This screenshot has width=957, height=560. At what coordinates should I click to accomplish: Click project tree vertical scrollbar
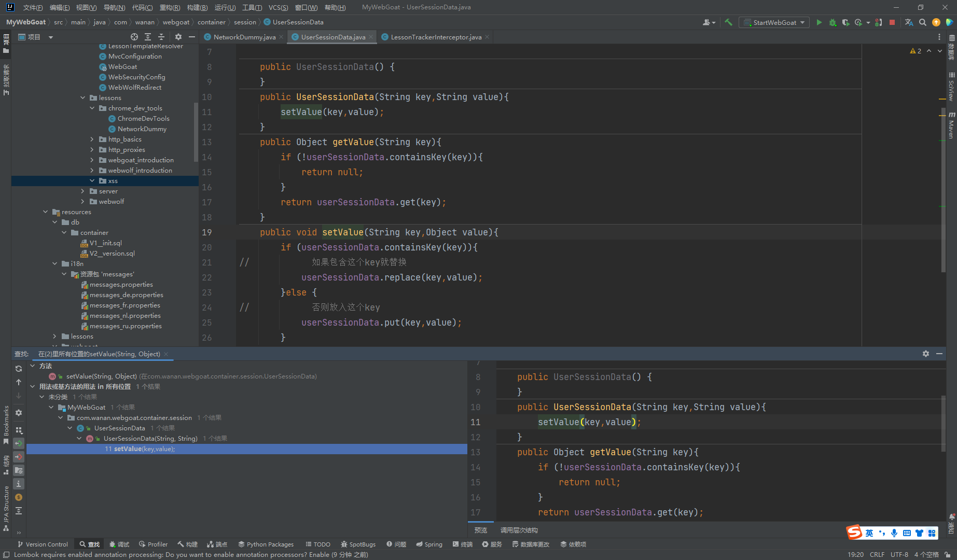click(196, 132)
